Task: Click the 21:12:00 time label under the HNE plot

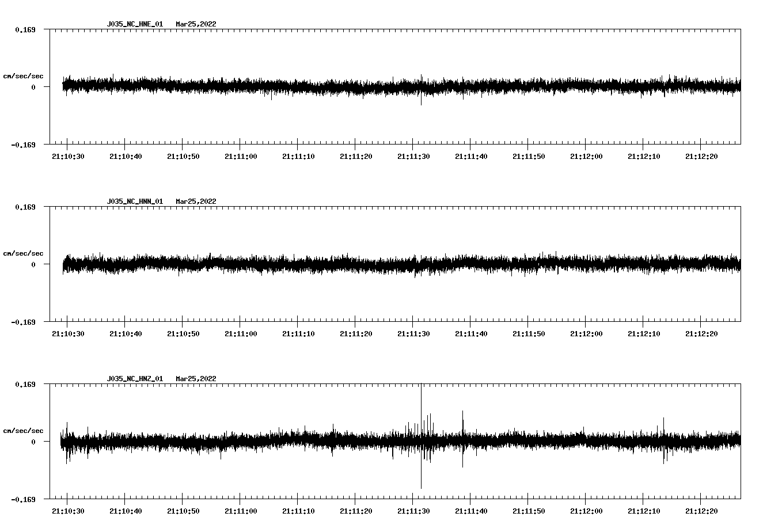Action: 586,157
